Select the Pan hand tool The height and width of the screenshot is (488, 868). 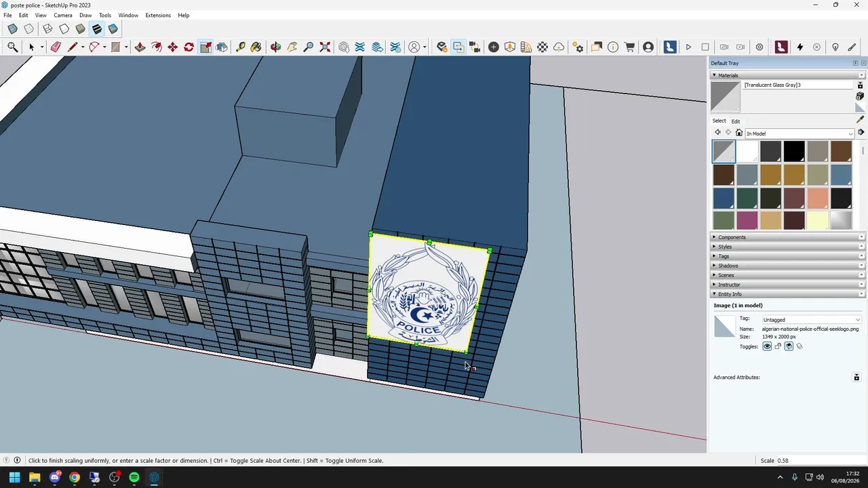pyautogui.click(x=292, y=47)
